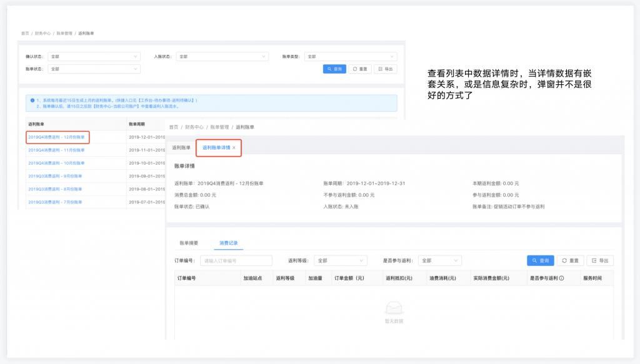
Task: Switch back to the 返利账单 tab
Action: pyautogui.click(x=181, y=149)
